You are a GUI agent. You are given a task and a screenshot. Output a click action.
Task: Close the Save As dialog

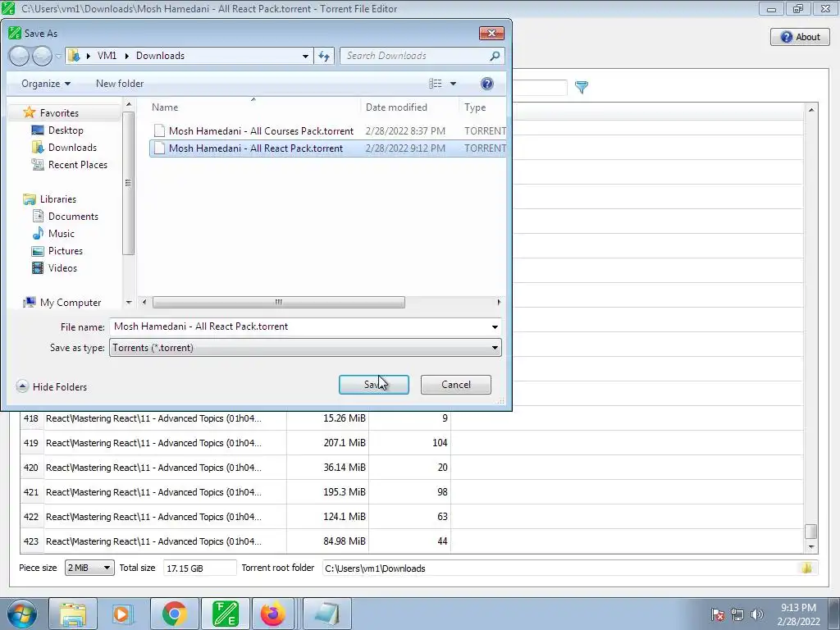point(491,33)
